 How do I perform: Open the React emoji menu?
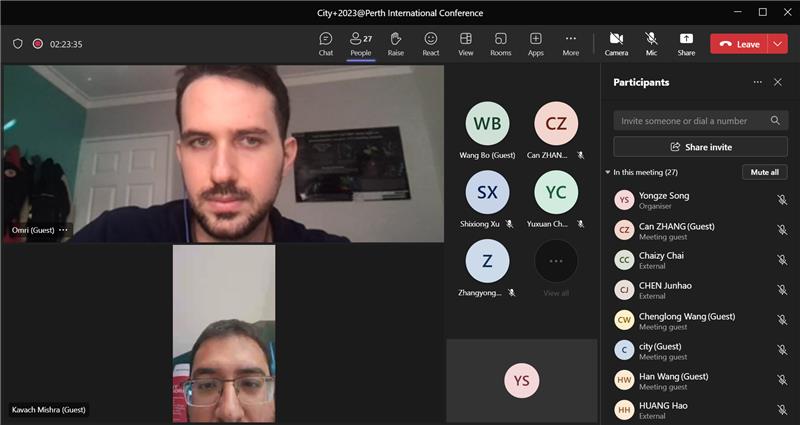pyautogui.click(x=431, y=43)
